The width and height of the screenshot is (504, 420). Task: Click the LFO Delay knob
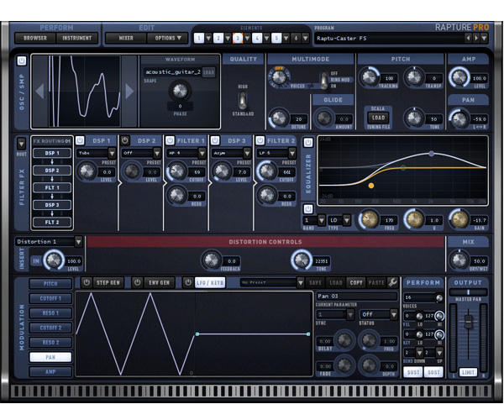click(344, 340)
